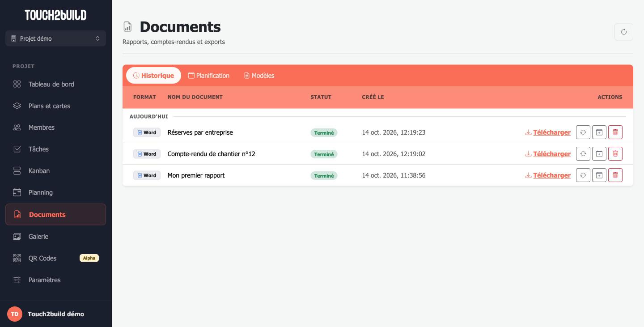Click the date 14 oct. 2026, 12:19:02
644x327 pixels.
tap(394, 154)
